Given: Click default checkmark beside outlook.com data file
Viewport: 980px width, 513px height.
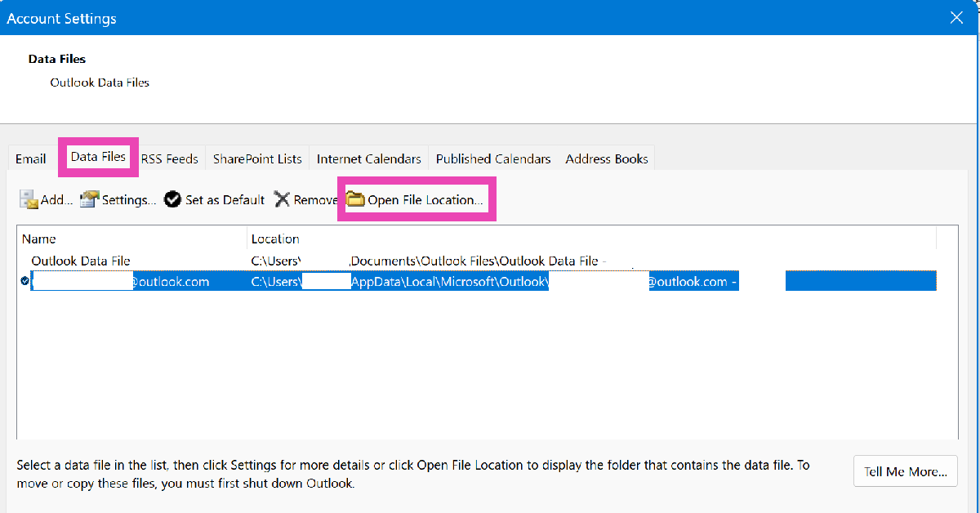Looking at the screenshot, I should pos(24,281).
